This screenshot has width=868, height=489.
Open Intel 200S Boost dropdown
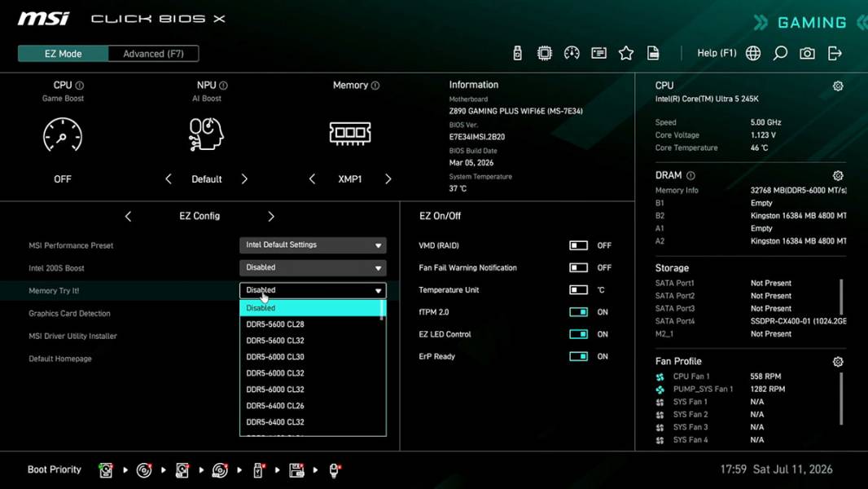tap(313, 267)
